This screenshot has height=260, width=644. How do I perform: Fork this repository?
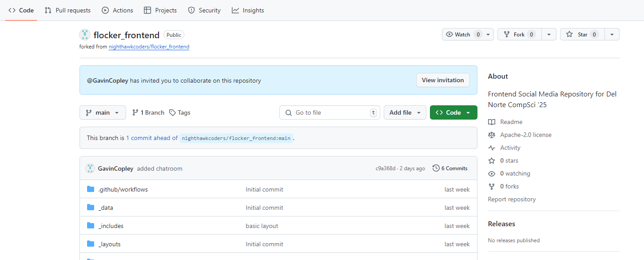coord(519,34)
